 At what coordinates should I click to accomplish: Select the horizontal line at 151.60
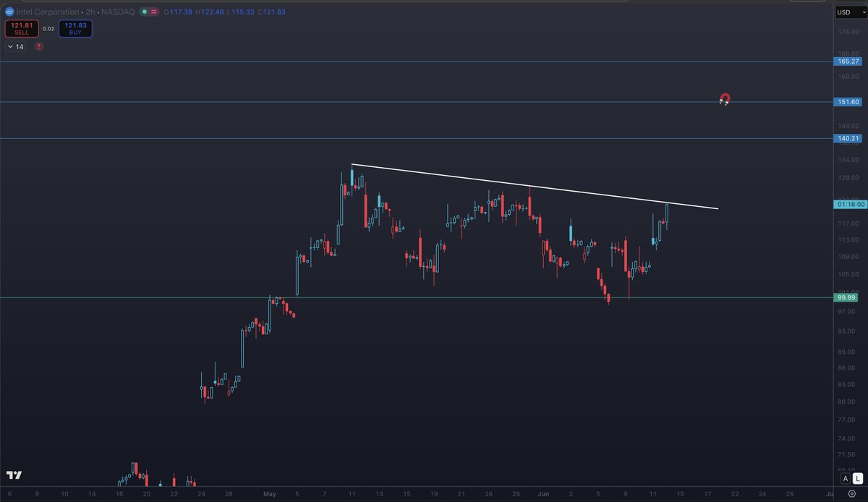click(416, 102)
